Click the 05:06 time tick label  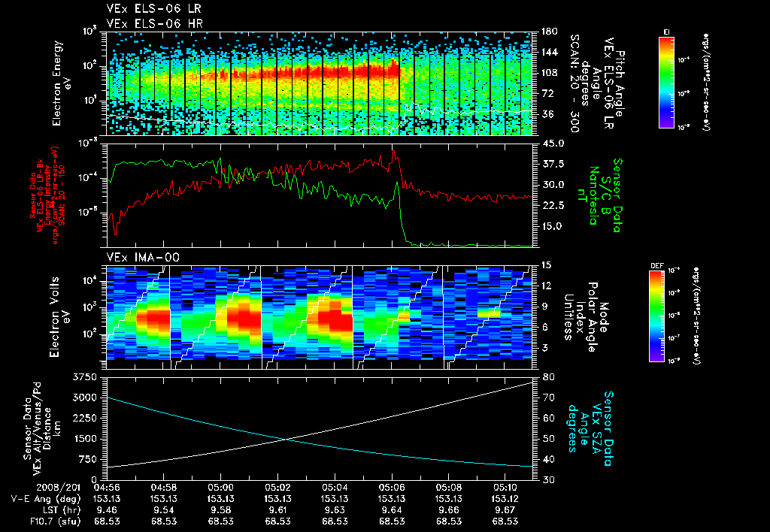(392, 487)
